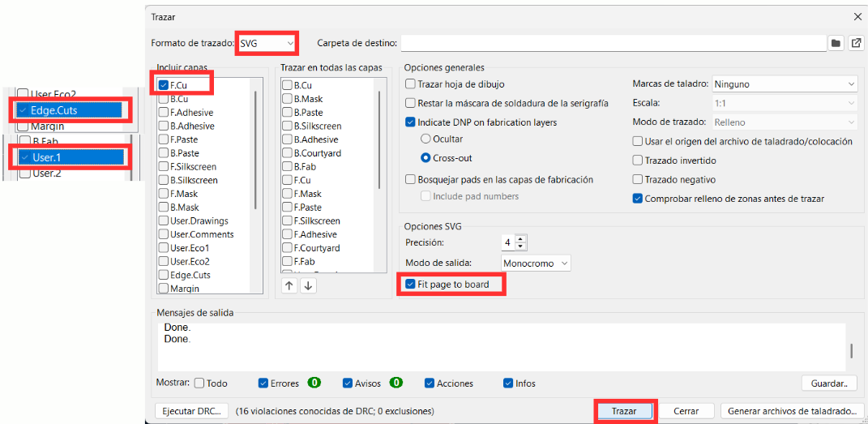This screenshot has width=868, height=424.
Task: Click the Ejecutar DRC button
Action: [x=192, y=411]
